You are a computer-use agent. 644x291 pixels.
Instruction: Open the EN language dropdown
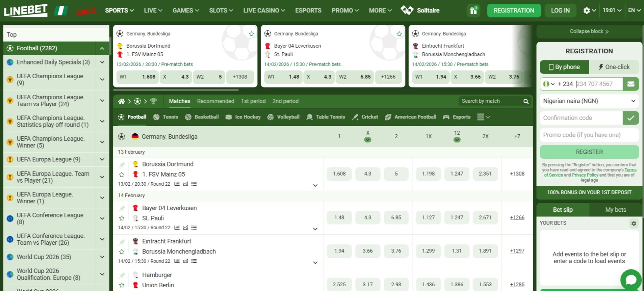[634, 10]
